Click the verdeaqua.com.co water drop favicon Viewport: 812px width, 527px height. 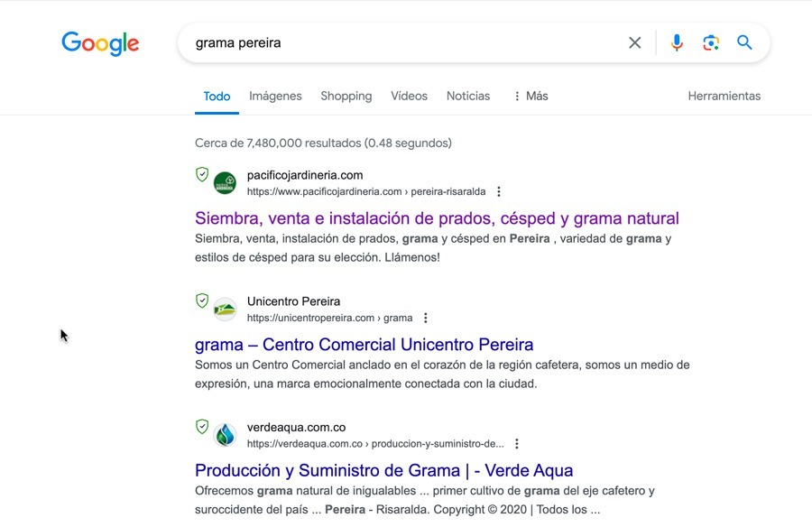pyautogui.click(x=225, y=435)
